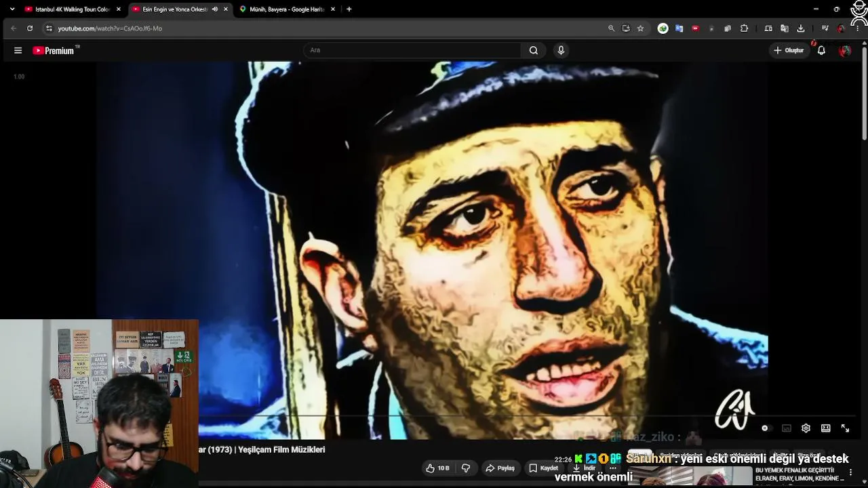Toggle subtitles captions button in player

point(787,428)
